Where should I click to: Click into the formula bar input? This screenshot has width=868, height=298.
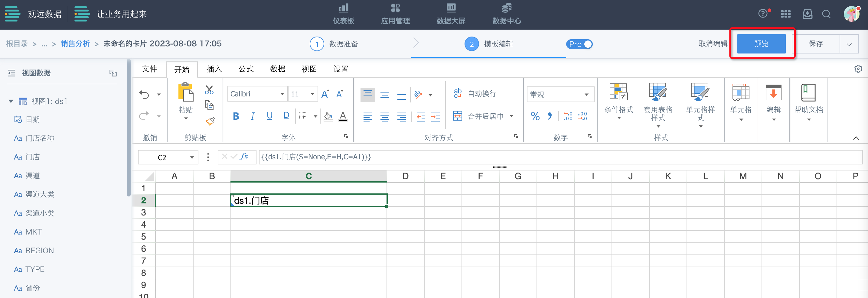[x=539, y=157]
